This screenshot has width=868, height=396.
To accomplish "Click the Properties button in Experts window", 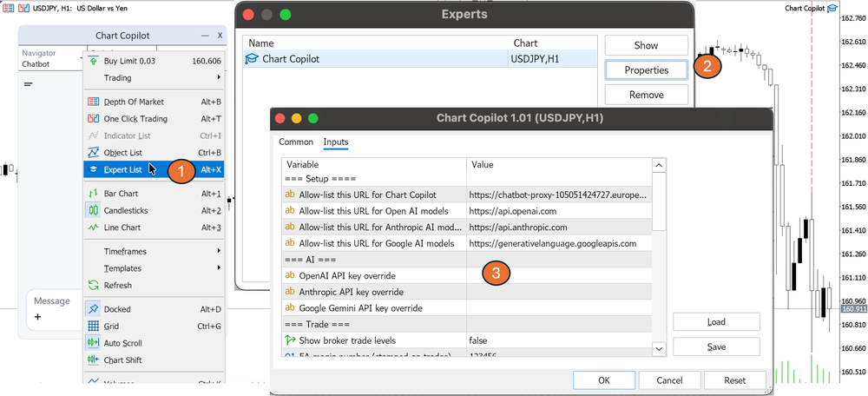I will (646, 69).
